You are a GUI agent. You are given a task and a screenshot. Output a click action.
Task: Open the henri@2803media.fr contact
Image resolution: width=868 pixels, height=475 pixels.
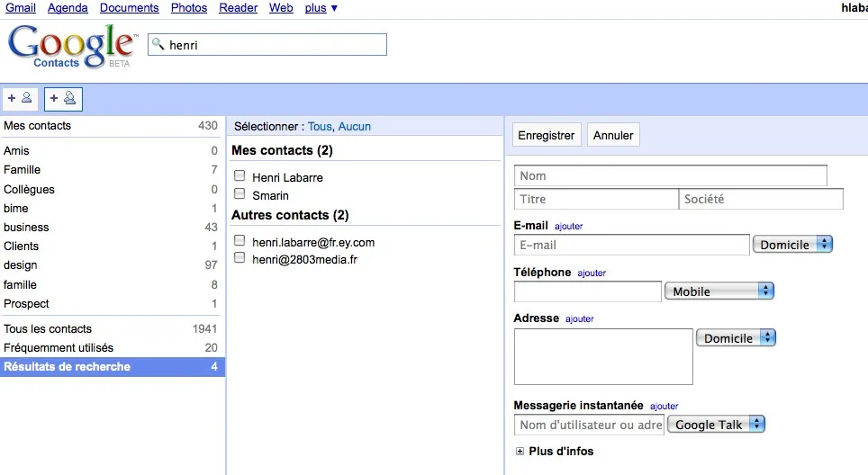coord(305,259)
